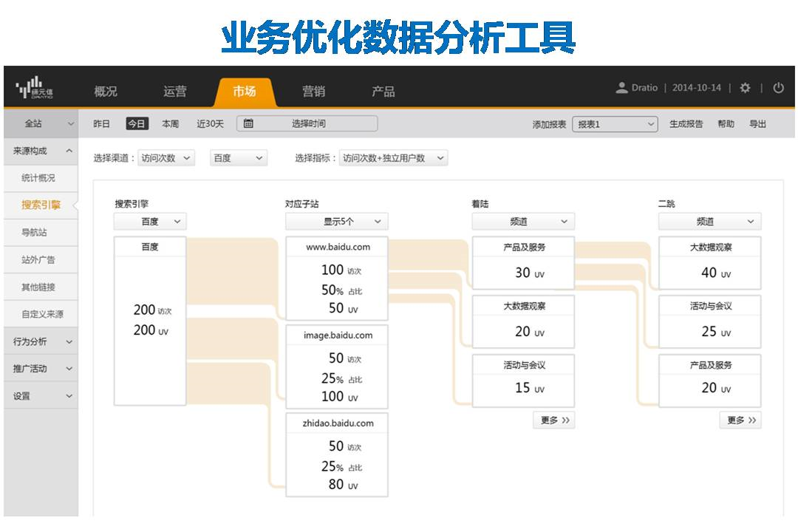The image size is (798, 532).
Task: Open 其他链接 in the sidebar
Action: [x=41, y=287]
